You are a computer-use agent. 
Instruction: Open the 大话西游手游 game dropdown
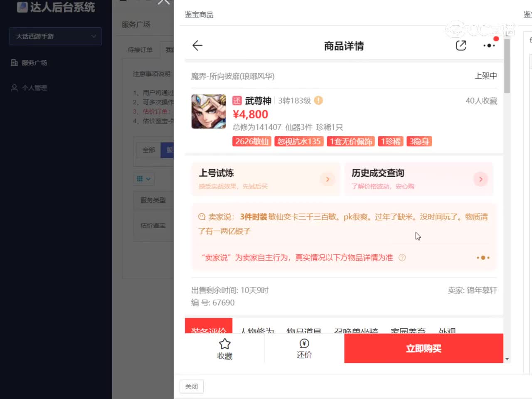[x=55, y=36]
